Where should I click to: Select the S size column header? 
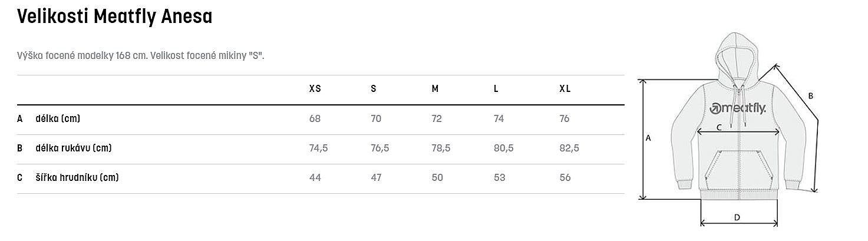[x=374, y=89]
